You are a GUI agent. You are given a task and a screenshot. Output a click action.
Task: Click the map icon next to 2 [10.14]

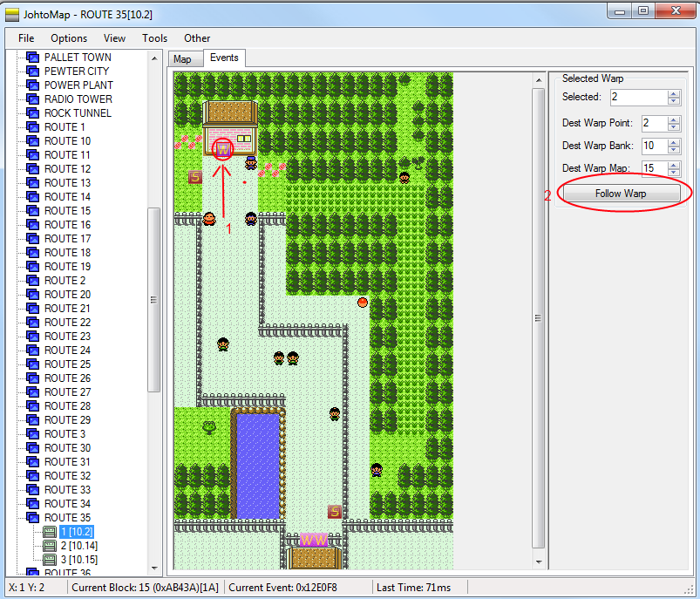coord(50,545)
